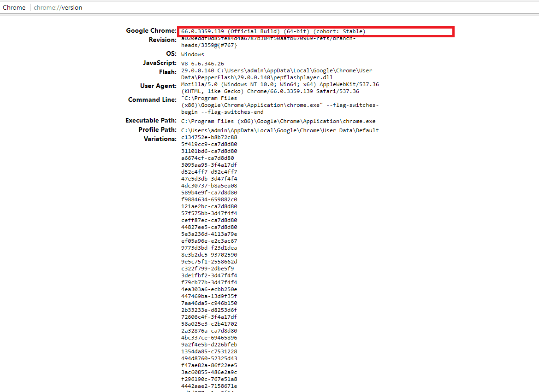Click variation 4dc30737-b8a5ea08
This screenshot has width=539, height=392.
(x=209, y=186)
